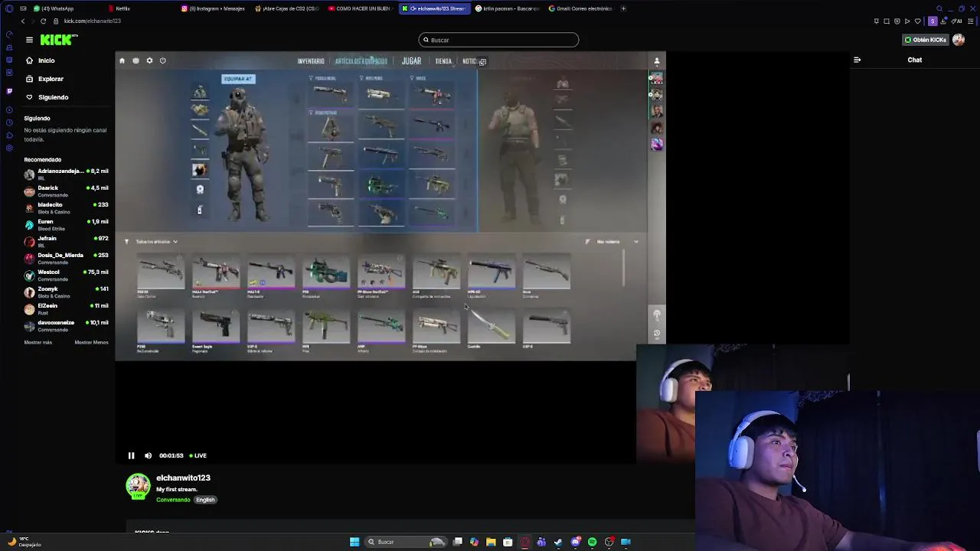Open recommended channel Dosis_De_Mierda
Image resolution: width=980 pixels, height=551 pixels.
67,258
